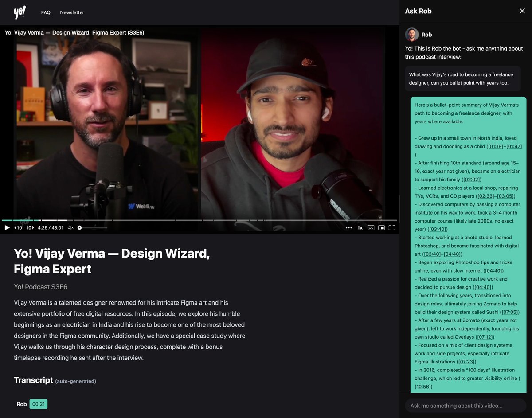This screenshot has width=532, height=418.
Task: Click Rob's avatar in chat
Action: [x=412, y=35]
